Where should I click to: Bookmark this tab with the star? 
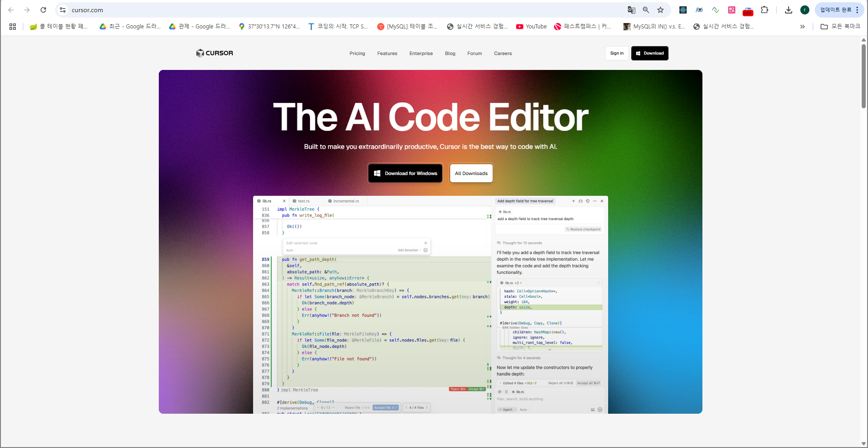[660, 10]
